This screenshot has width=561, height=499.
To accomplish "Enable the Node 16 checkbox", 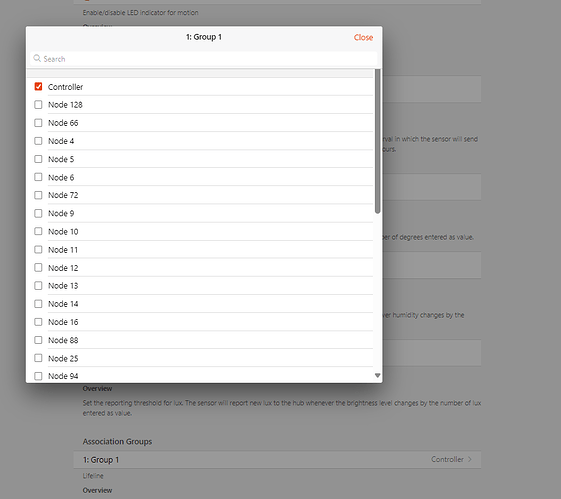I will (38, 322).
